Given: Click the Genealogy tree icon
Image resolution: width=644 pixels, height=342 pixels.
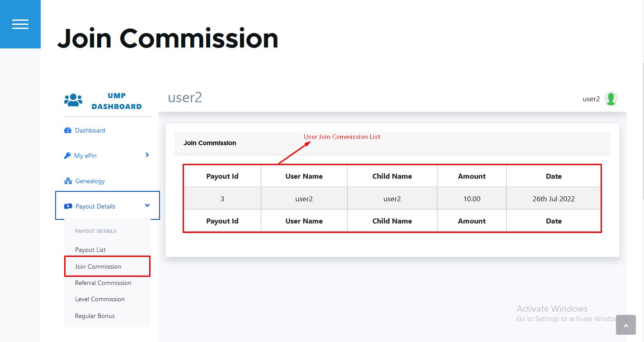Looking at the screenshot, I should pos(68,181).
